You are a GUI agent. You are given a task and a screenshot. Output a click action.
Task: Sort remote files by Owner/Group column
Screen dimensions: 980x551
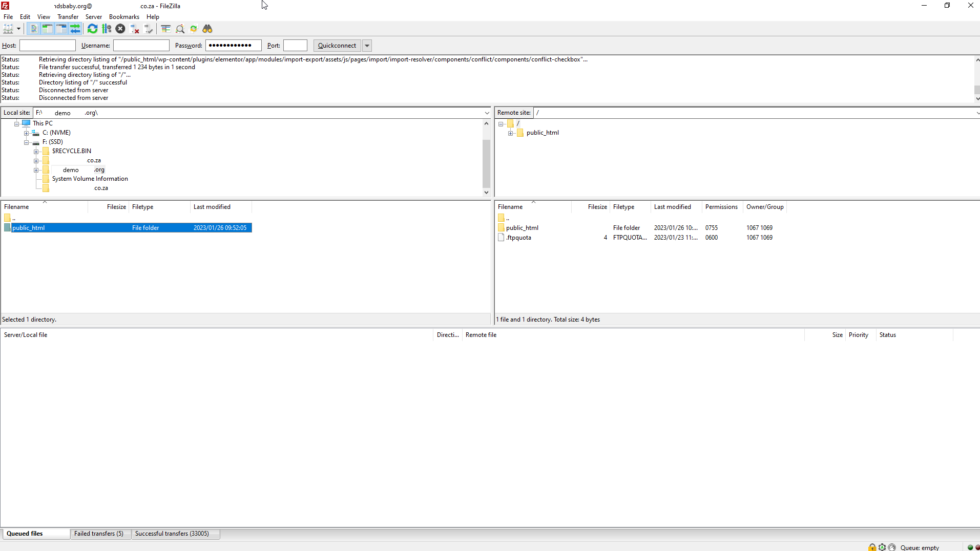765,207
